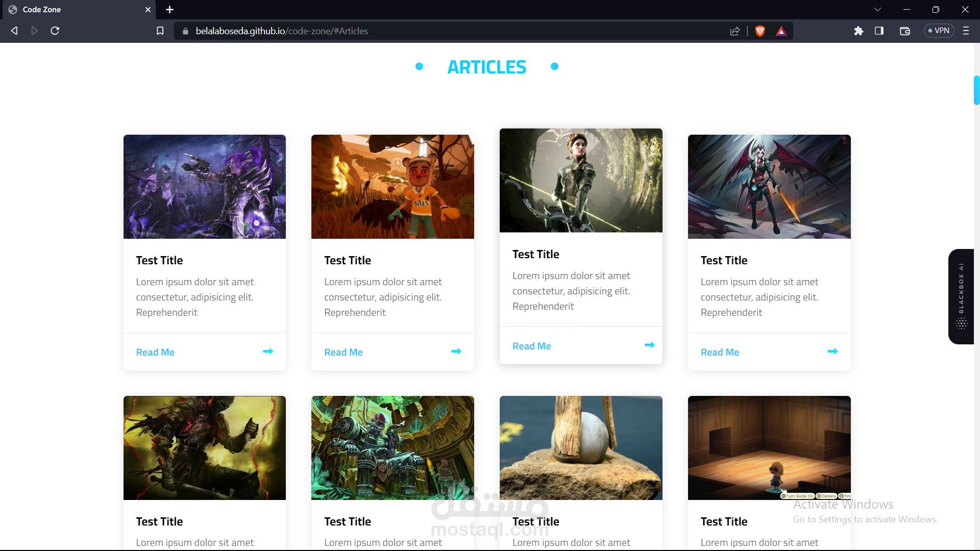Toggle the browser sidebar panel icon
Screen dimensions: 980x551
[879, 31]
